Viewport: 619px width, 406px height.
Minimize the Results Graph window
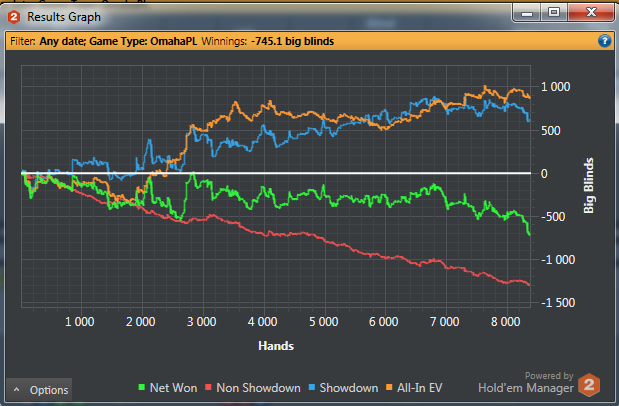pyautogui.click(x=527, y=13)
